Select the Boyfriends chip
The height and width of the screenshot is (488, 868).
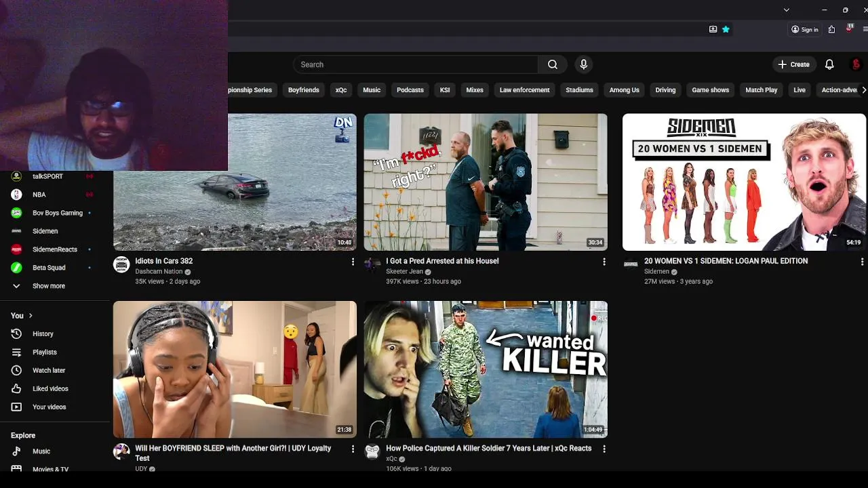[x=303, y=90]
